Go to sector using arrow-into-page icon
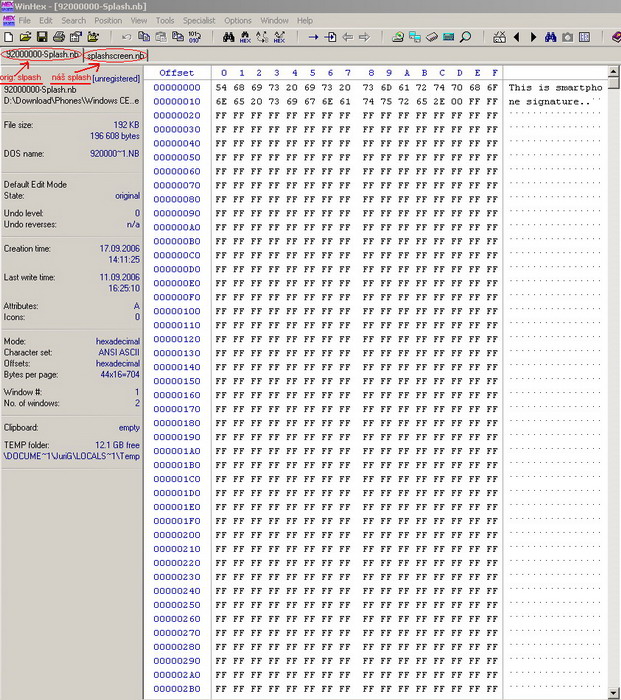The height and width of the screenshot is (700, 621). click(x=330, y=37)
